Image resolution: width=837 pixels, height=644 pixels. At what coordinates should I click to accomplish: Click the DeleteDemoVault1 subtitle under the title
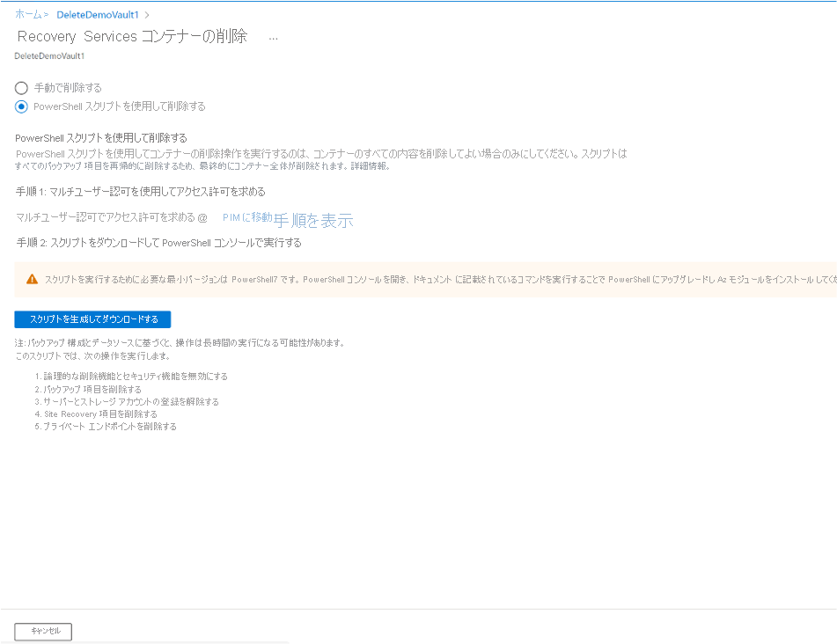pyautogui.click(x=48, y=55)
